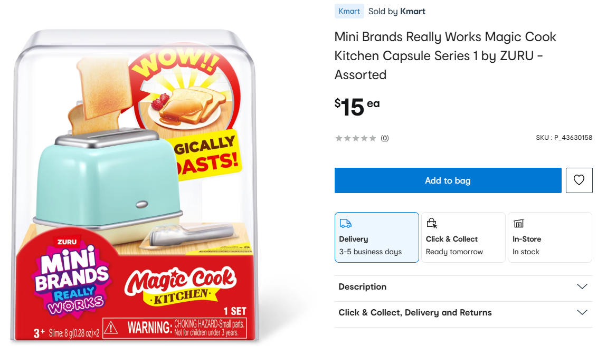The height and width of the screenshot is (364, 616).
Task: Click the SKU P_43630158 label
Action: coord(564,138)
